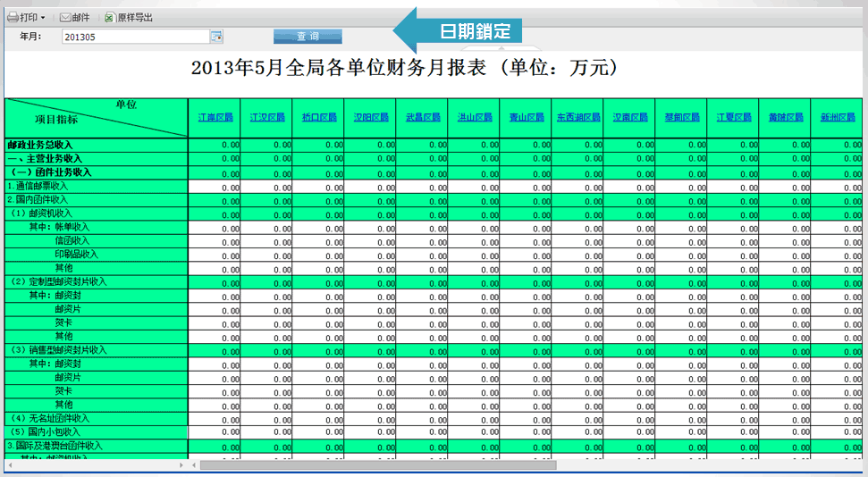Select the (3)销售型邮资封片收入 row label
This screenshot has height=477, width=868.
coord(59,350)
